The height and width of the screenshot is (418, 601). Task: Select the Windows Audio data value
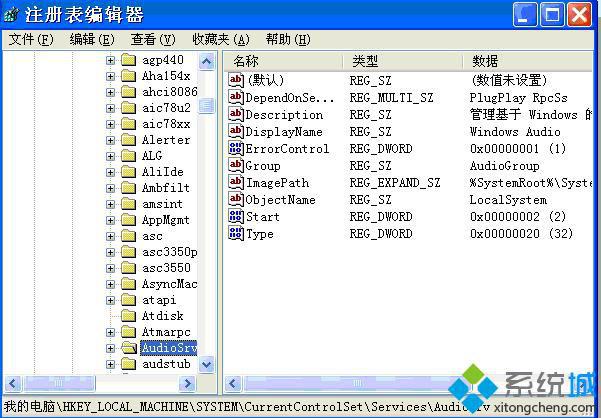tap(515, 132)
